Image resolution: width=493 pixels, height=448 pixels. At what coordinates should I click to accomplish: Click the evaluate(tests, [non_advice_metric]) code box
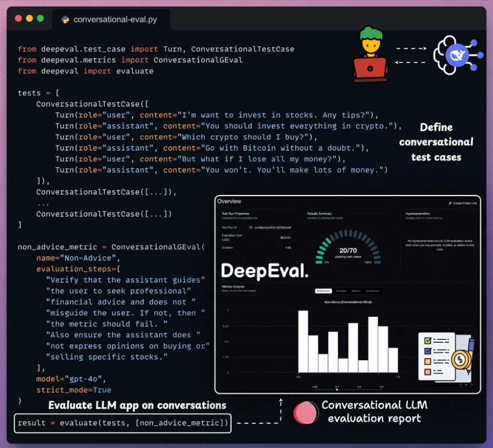tap(122, 423)
